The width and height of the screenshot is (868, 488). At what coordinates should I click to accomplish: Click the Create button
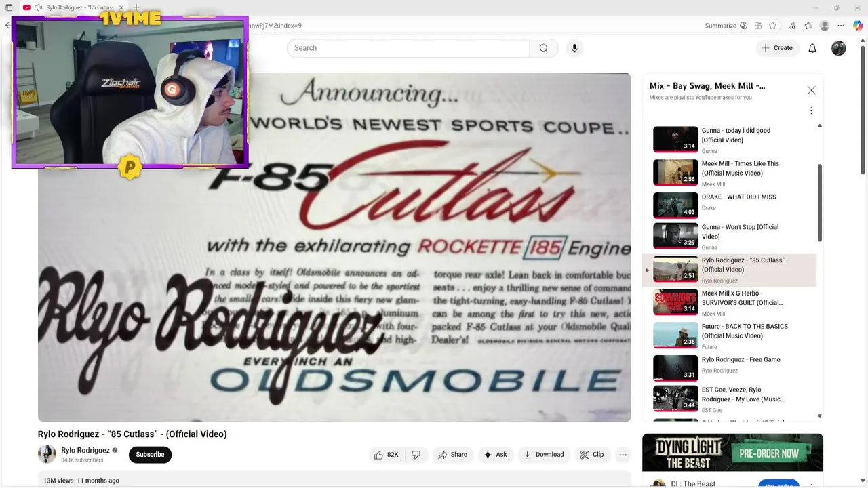(x=777, y=48)
